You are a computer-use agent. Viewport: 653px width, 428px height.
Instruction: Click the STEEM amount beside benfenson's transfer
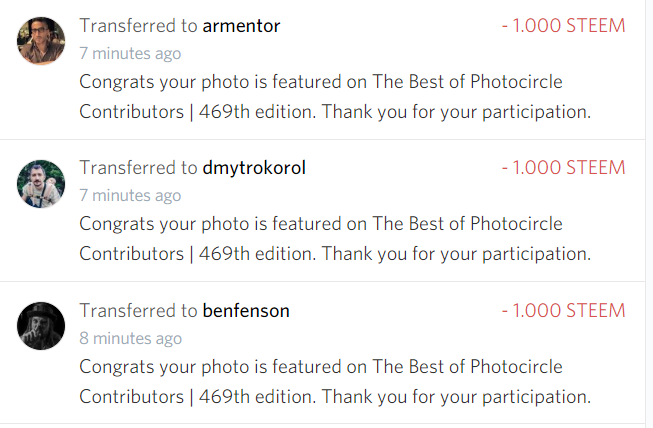[563, 311]
